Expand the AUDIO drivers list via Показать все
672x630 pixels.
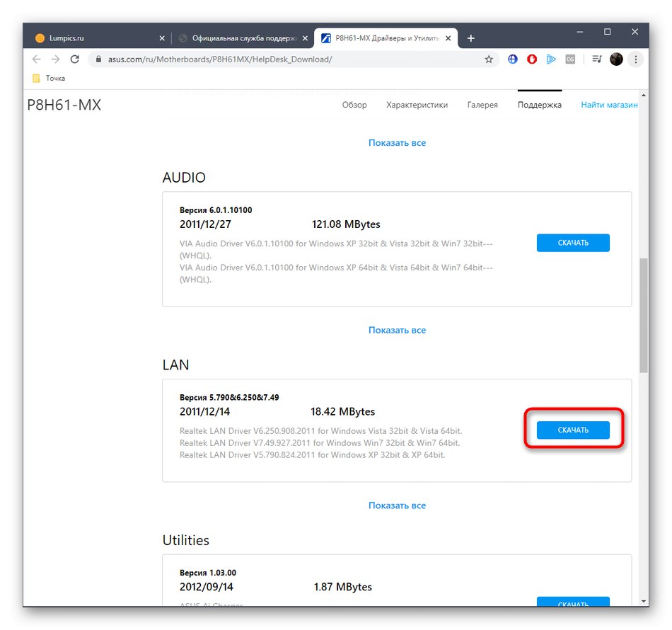[397, 142]
